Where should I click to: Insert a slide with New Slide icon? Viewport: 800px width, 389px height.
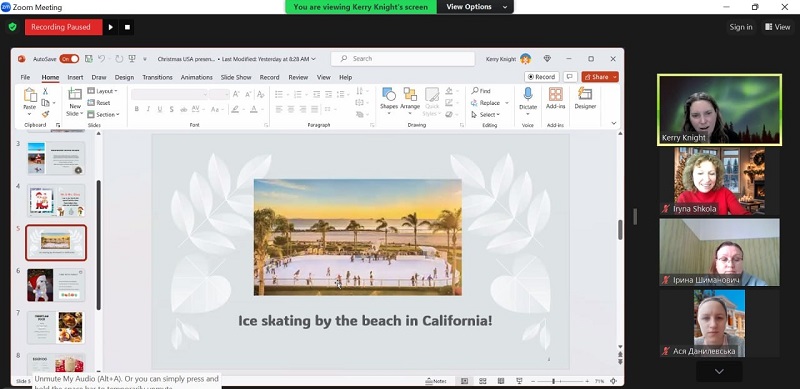point(75,94)
